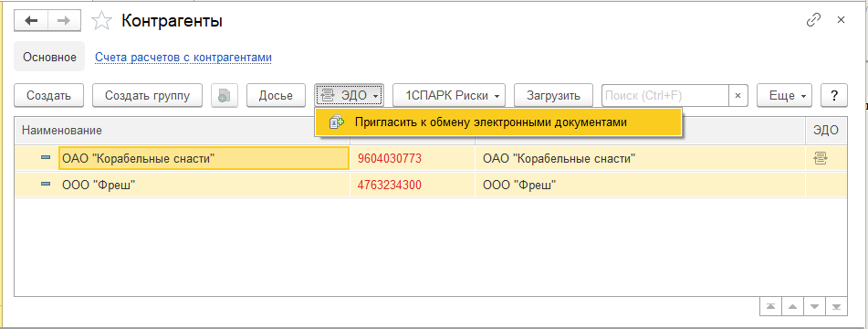Move down one row in the list

pos(814,306)
